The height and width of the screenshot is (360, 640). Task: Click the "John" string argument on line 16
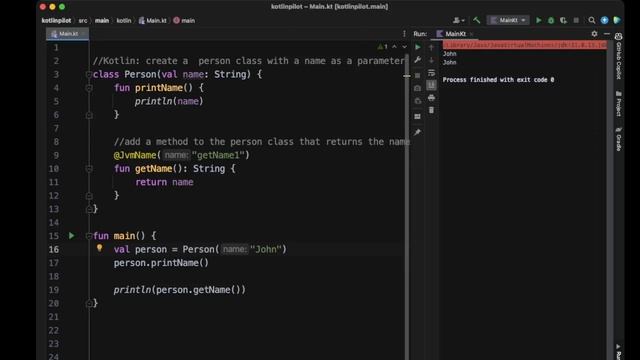point(266,249)
